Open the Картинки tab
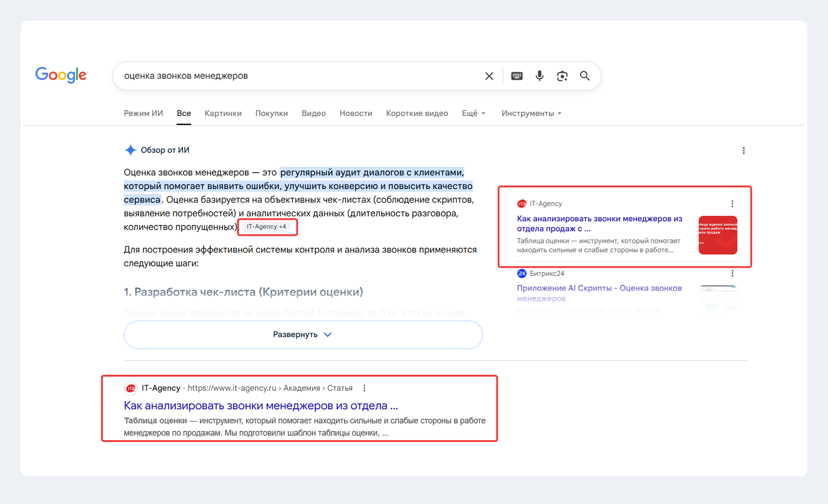 tap(223, 113)
